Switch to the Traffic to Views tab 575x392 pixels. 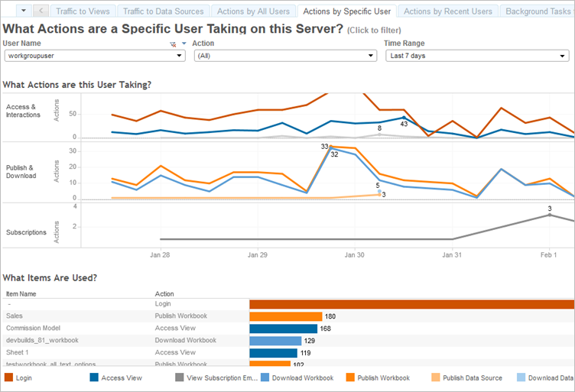tap(83, 11)
